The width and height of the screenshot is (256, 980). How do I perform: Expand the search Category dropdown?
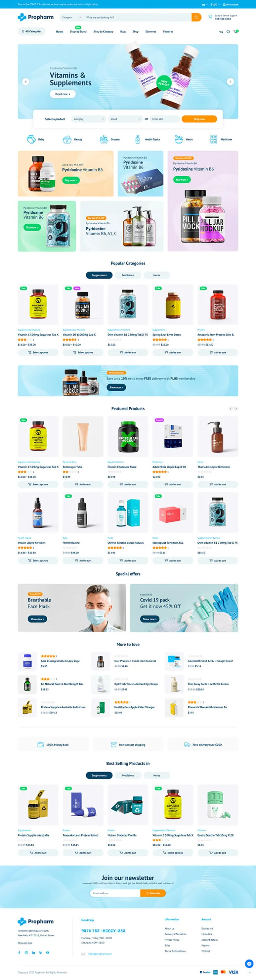72,17
